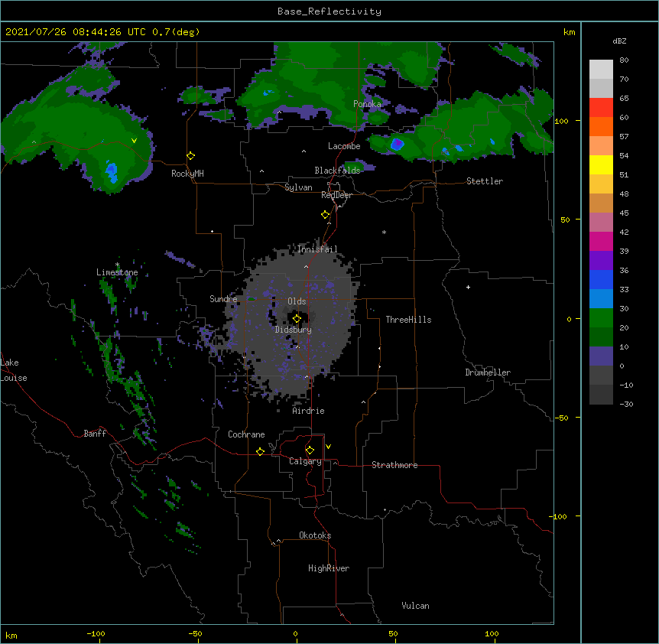Click the ThreeHills town label
The height and width of the screenshot is (644, 659).
(408, 320)
